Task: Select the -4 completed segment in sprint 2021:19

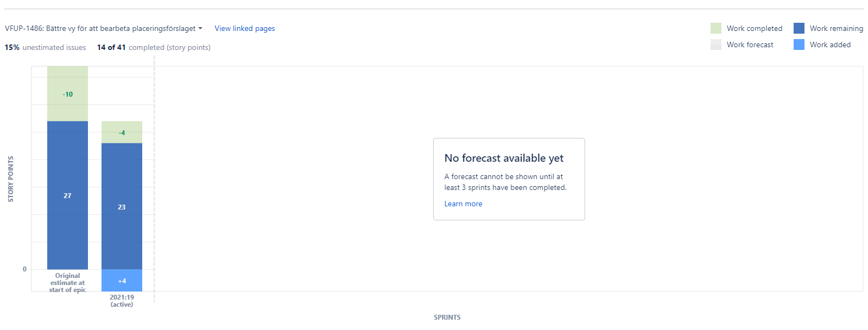Action: (x=122, y=132)
